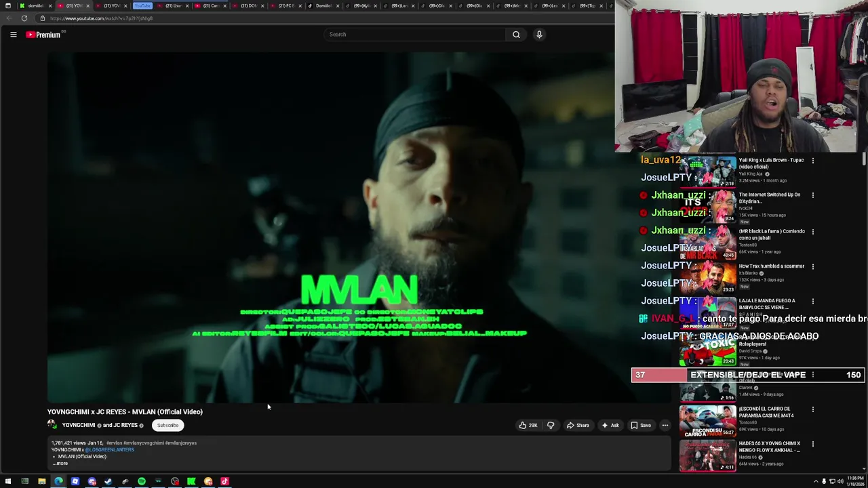Open options for 'How Trax humbled' video
This screenshot has width=868, height=488.
813,266
